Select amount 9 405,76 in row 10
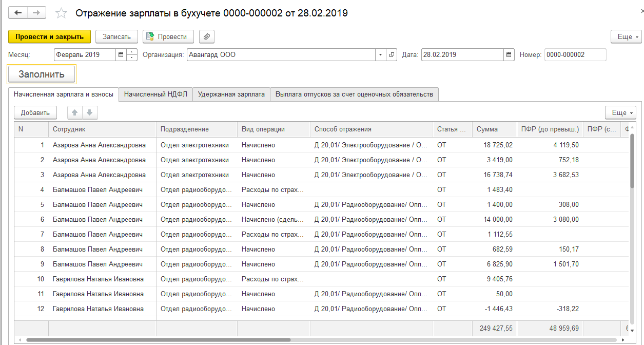This screenshot has width=644, height=345. [500, 279]
